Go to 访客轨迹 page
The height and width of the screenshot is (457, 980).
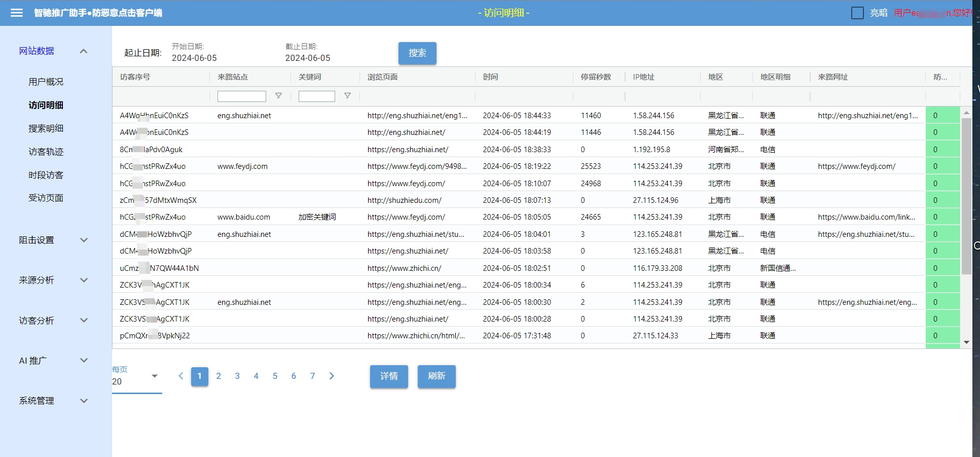point(46,152)
